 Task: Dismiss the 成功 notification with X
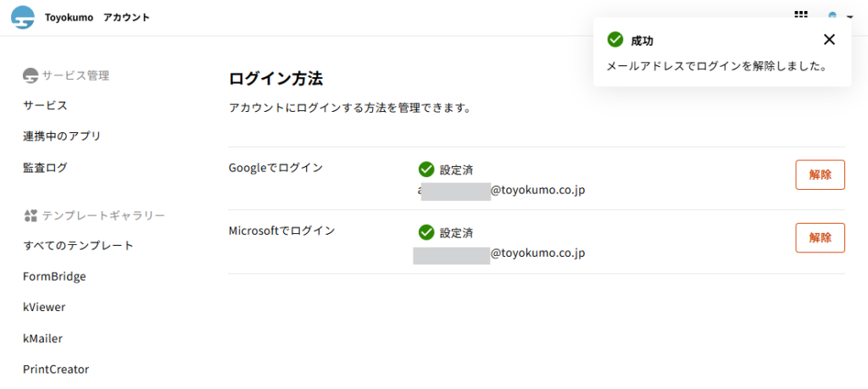point(829,39)
